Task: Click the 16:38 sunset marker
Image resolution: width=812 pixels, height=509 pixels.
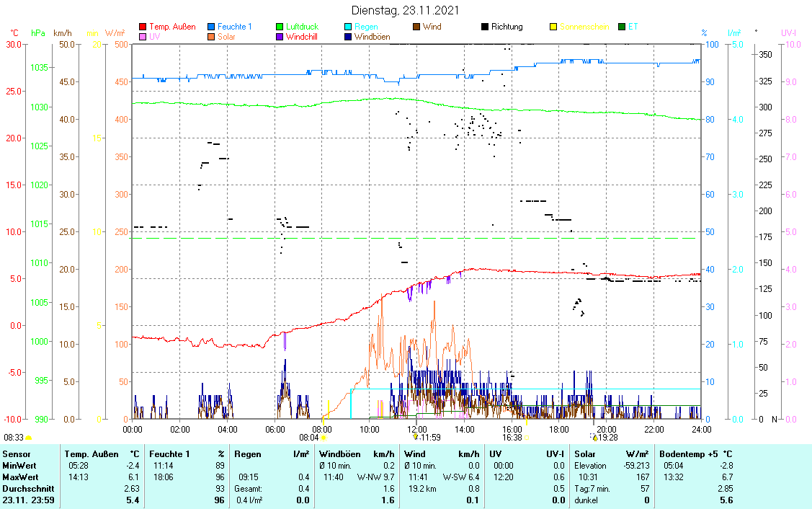Action: [x=526, y=437]
